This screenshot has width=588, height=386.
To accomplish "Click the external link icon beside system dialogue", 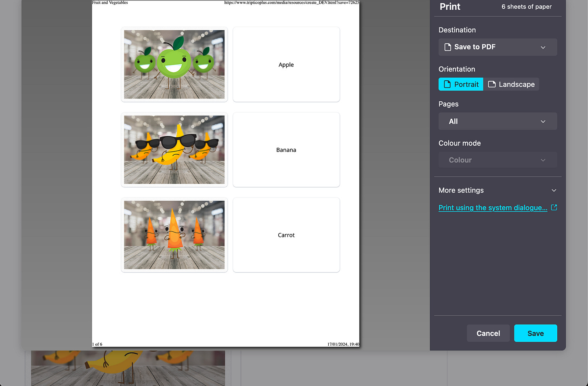I will pos(554,208).
